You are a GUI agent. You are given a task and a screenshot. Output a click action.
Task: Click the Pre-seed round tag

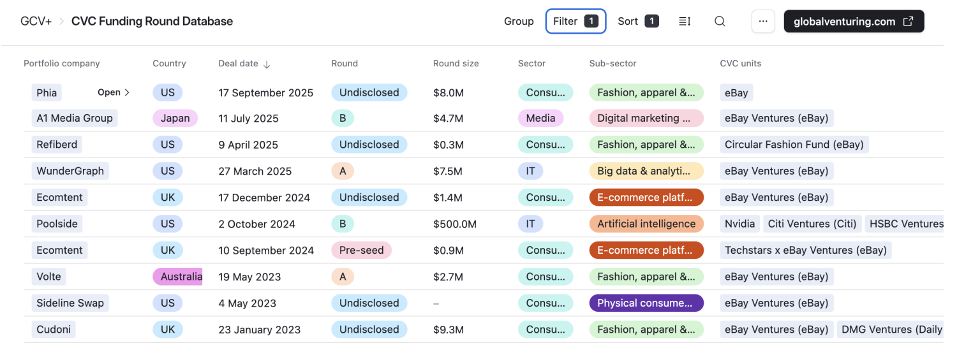(x=361, y=250)
